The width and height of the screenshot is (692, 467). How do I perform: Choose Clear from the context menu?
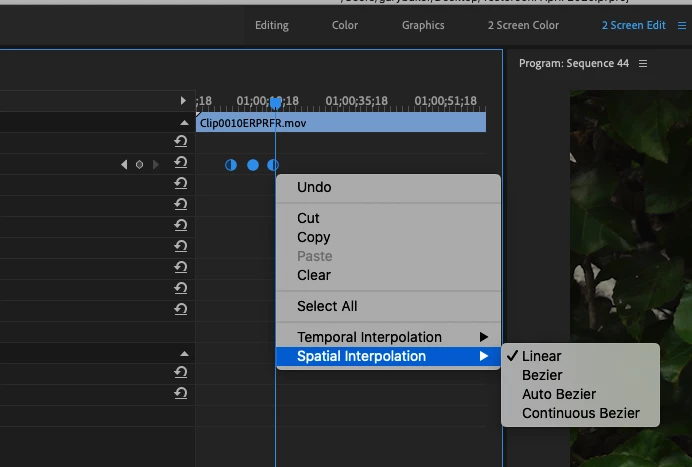click(x=388, y=275)
